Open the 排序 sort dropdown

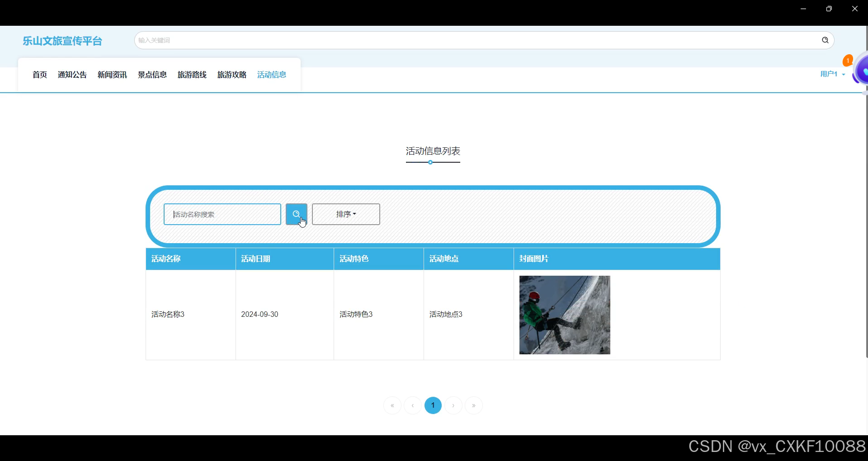[x=346, y=214]
